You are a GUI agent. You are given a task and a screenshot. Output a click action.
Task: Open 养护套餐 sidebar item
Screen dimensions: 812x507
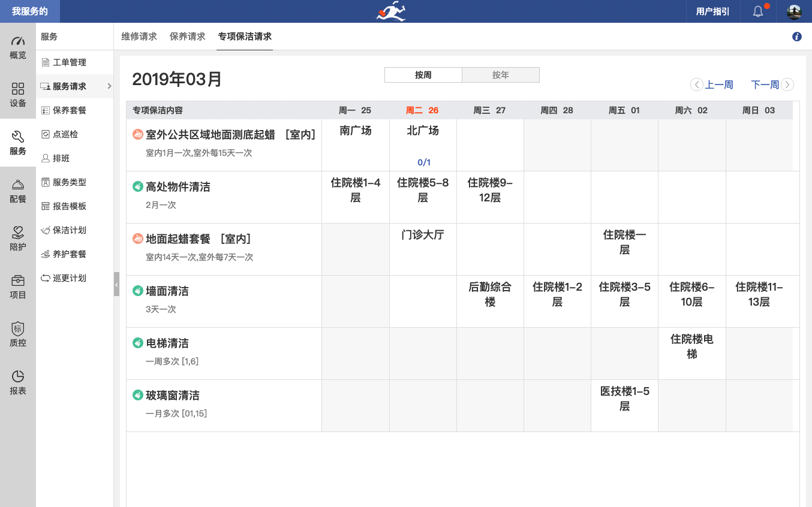point(75,254)
